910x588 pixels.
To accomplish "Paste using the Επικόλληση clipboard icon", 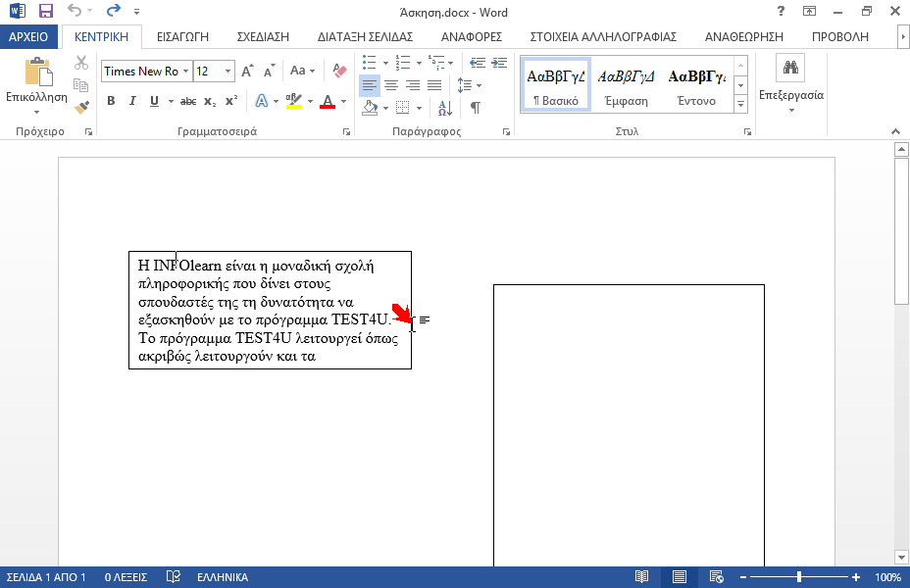I will click(39, 73).
